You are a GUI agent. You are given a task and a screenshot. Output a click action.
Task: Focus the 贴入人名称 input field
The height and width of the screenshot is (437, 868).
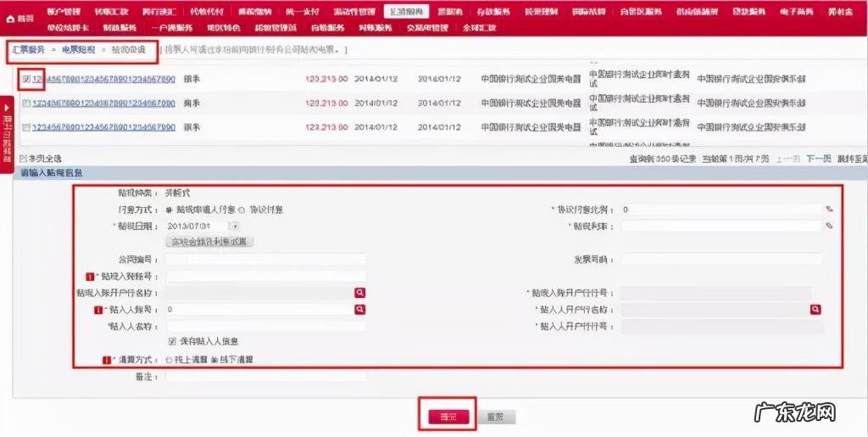click(x=265, y=326)
